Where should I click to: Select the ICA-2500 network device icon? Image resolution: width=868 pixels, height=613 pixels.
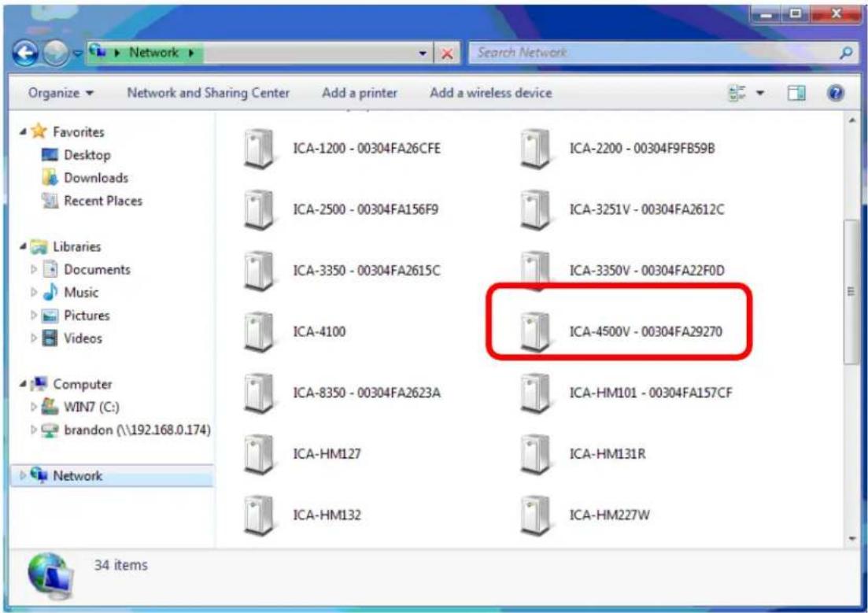point(259,209)
